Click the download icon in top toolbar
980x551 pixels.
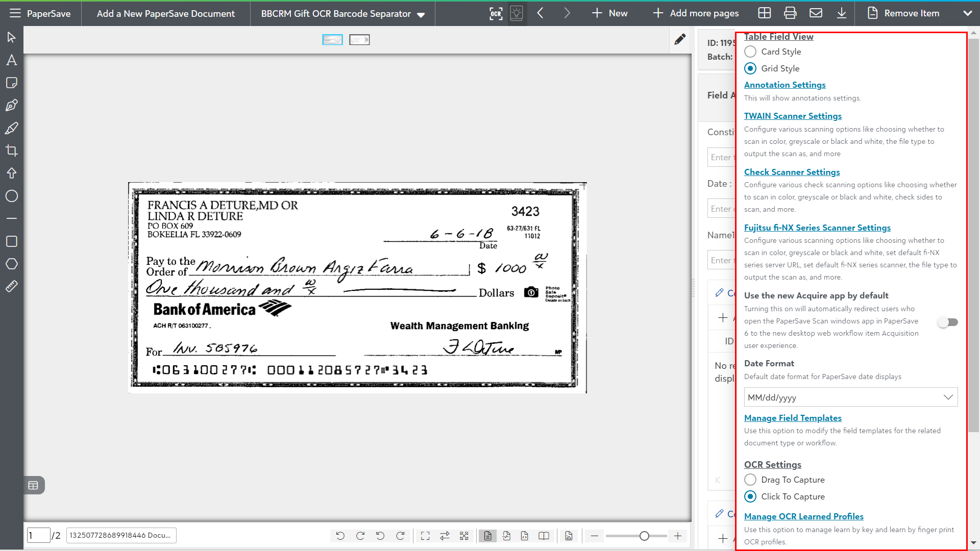842,13
